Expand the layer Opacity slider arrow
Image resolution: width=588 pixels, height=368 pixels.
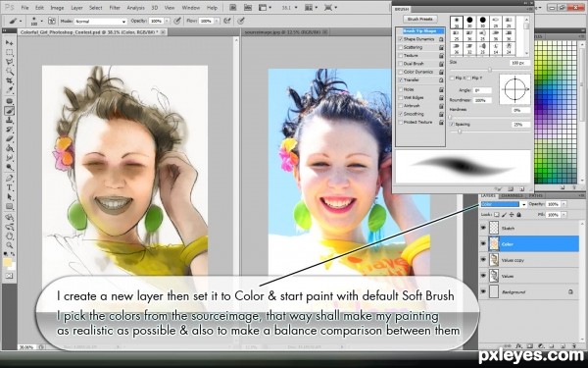[x=563, y=204]
